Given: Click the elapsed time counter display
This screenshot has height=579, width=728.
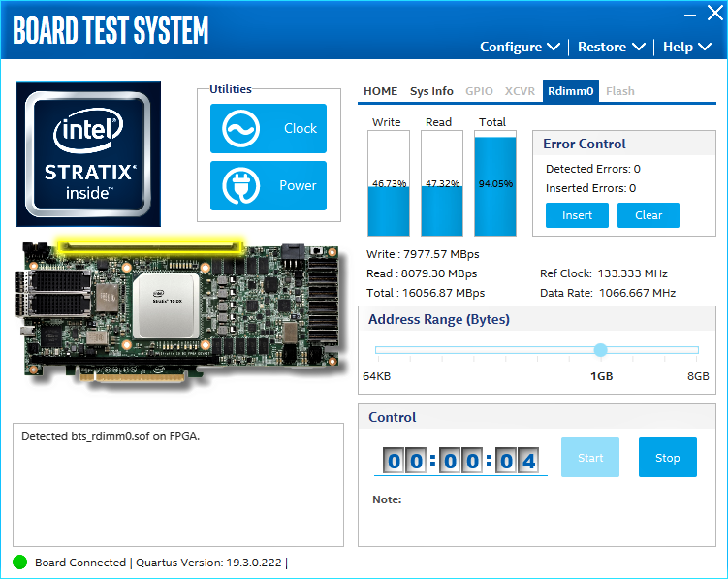Looking at the screenshot, I should 461,461.
